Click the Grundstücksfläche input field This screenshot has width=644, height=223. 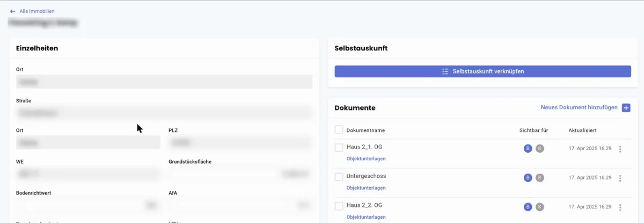240,174
